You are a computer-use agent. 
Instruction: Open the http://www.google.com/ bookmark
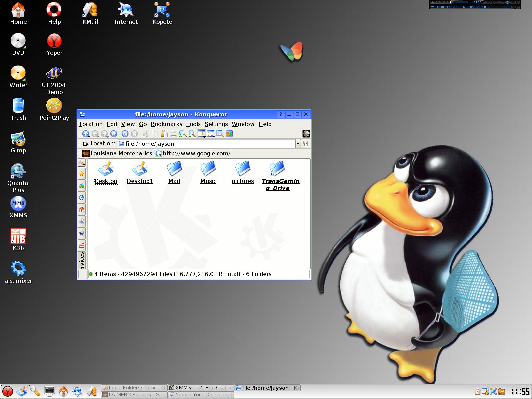pyautogui.click(x=193, y=153)
